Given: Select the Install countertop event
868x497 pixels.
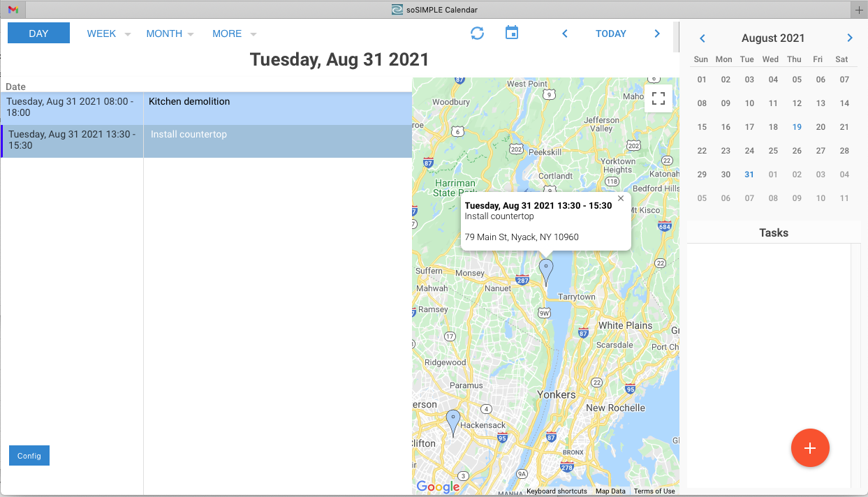Looking at the screenshot, I should [278, 141].
